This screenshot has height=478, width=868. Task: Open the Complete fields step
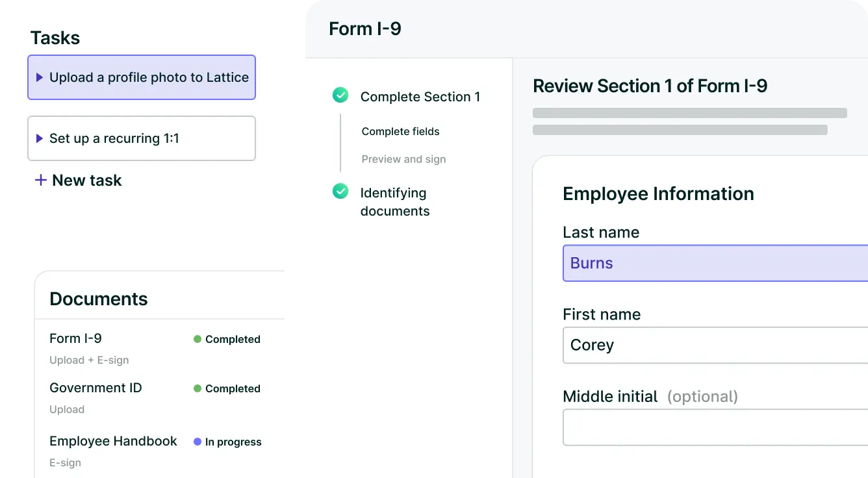tap(400, 132)
